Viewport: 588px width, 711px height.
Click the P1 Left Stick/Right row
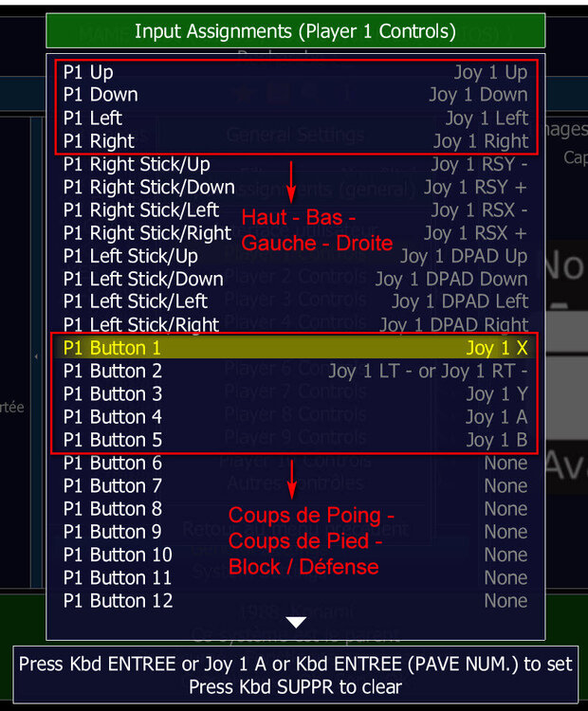pyautogui.click(x=295, y=324)
